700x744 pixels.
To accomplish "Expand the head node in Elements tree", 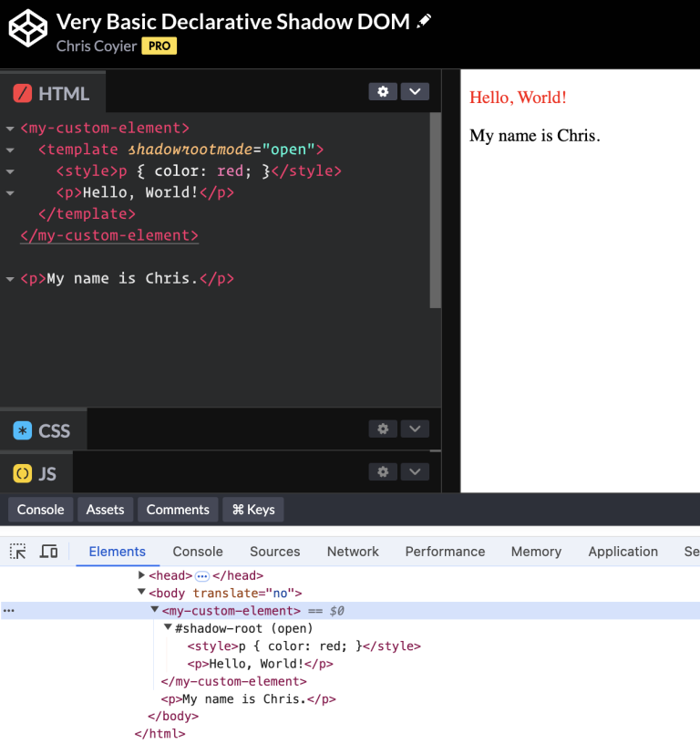I will tap(141, 575).
